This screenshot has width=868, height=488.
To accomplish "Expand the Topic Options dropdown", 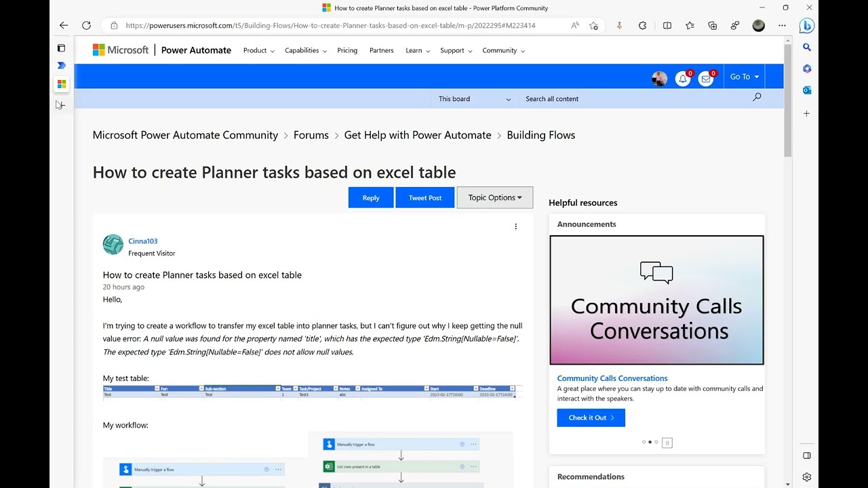I will (x=495, y=198).
